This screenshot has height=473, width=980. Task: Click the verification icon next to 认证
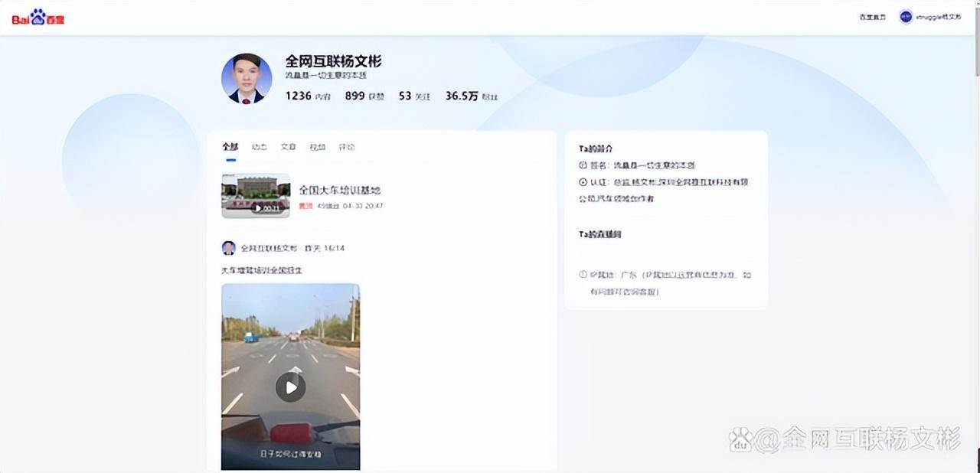pyautogui.click(x=583, y=182)
